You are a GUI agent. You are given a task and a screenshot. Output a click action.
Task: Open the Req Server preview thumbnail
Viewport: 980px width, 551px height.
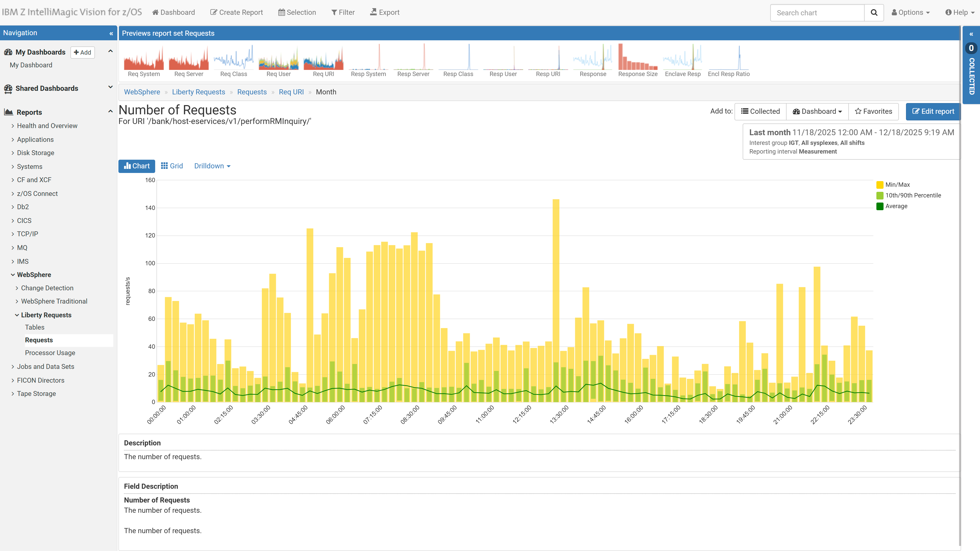pos(189,61)
